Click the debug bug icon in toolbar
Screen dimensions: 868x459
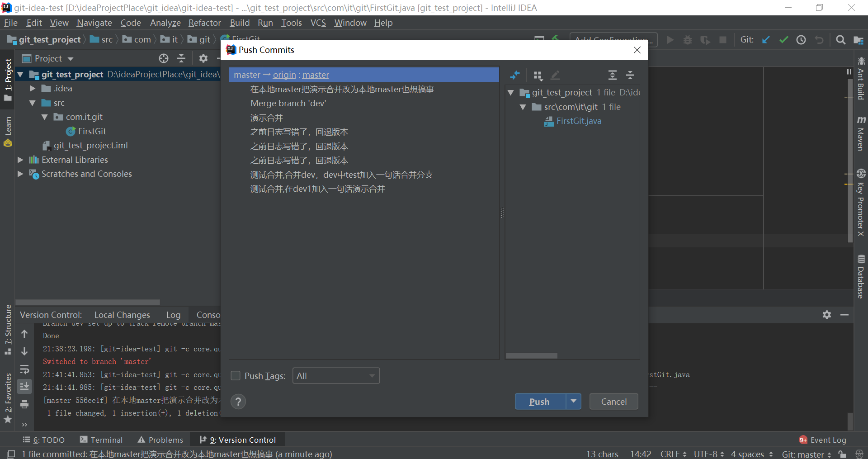point(688,40)
